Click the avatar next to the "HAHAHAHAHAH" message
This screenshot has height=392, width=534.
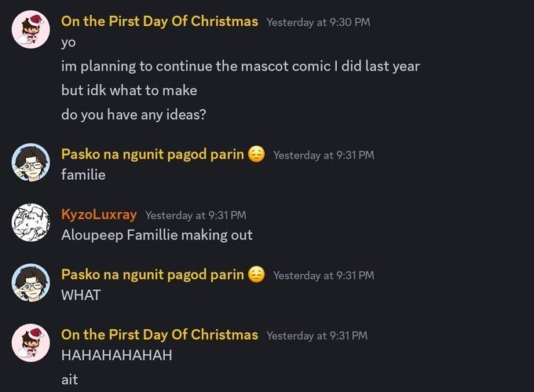coord(31,343)
